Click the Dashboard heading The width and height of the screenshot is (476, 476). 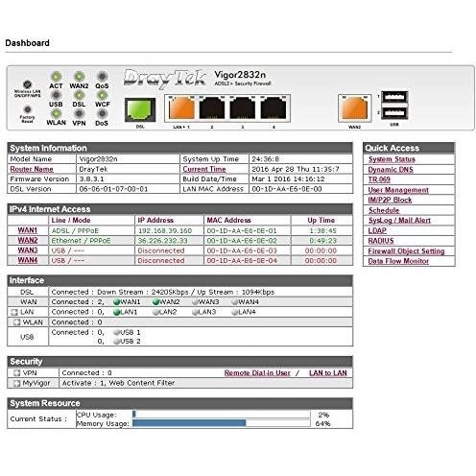(27, 43)
